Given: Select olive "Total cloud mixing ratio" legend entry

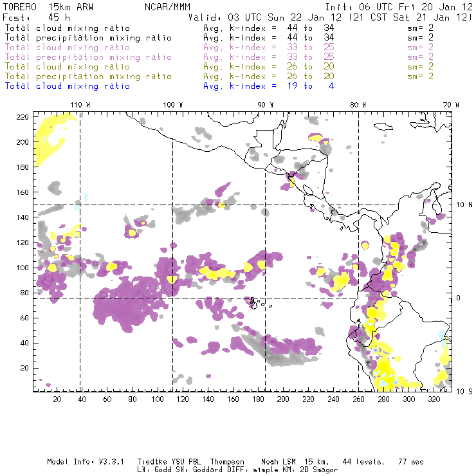Looking at the screenshot, I should (68, 66).
